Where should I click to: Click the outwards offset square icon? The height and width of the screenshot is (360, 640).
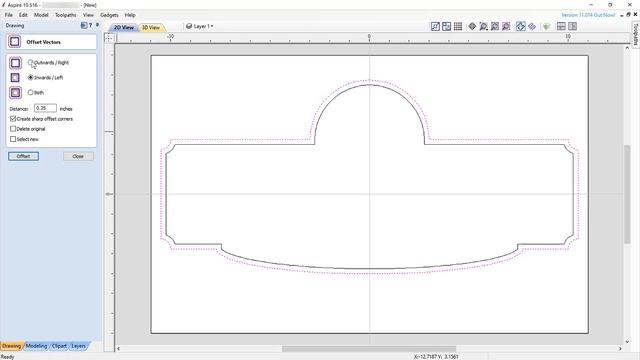pyautogui.click(x=16, y=63)
